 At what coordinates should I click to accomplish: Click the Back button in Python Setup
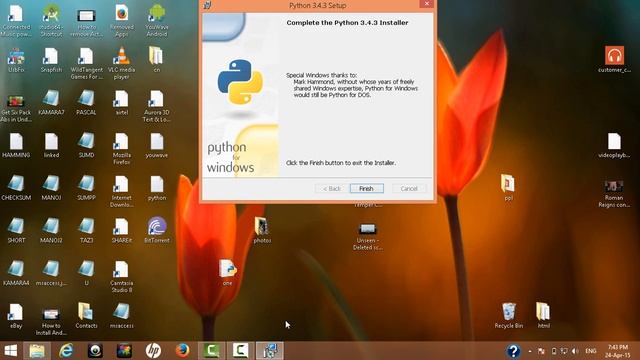coord(331,188)
